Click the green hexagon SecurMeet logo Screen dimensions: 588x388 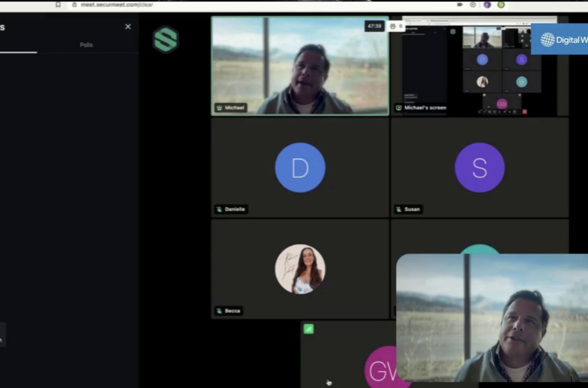(x=165, y=40)
